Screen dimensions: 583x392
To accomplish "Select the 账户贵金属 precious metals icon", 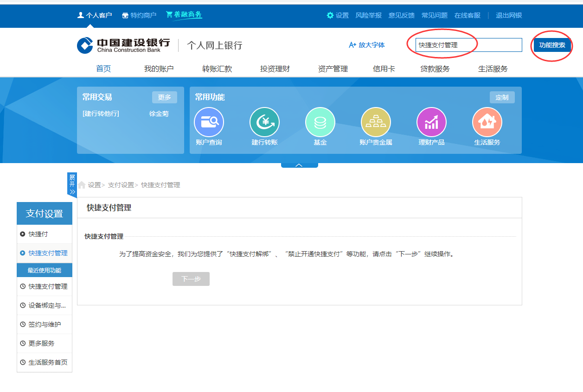I will tap(376, 122).
